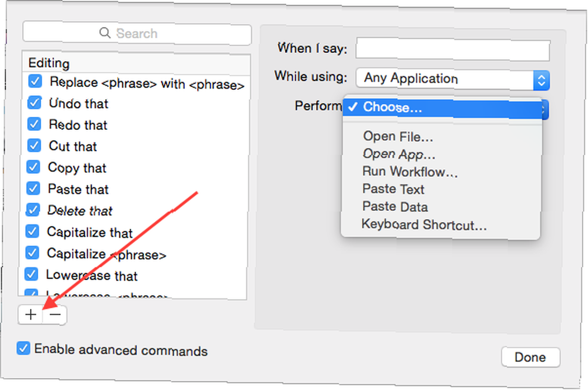The height and width of the screenshot is (390, 588).
Task: Uncheck Replace phrase with phrase command
Action: tap(35, 81)
